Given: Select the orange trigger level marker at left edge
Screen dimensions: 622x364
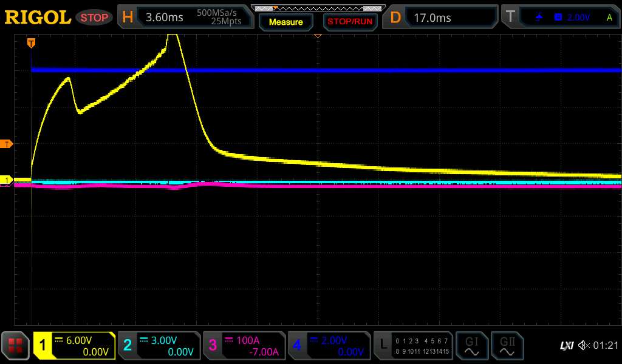Looking at the screenshot, I should tap(7, 144).
